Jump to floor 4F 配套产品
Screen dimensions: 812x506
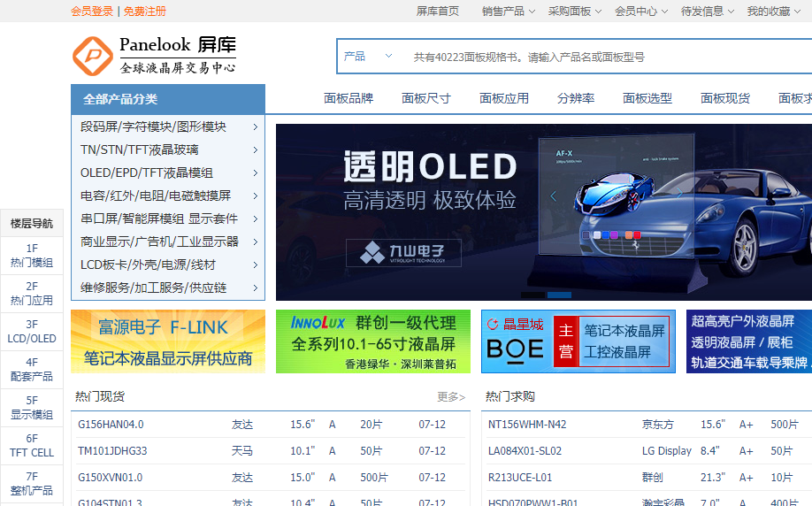point(32,369)
